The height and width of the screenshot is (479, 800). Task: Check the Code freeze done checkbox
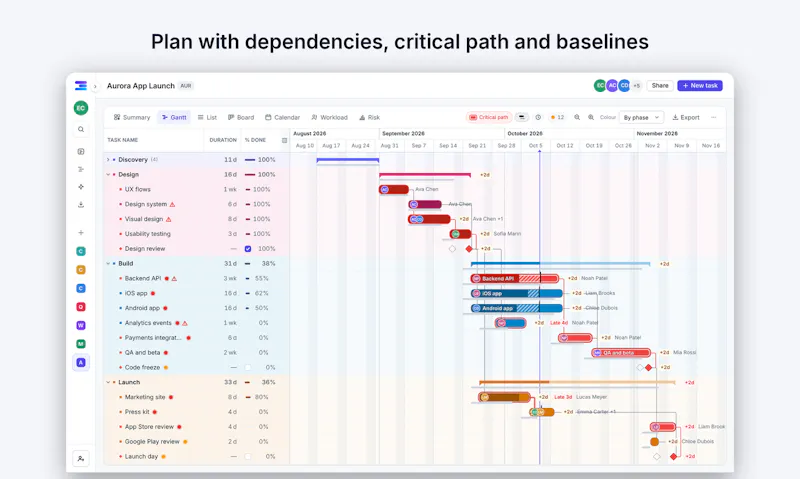coord(248,367)
